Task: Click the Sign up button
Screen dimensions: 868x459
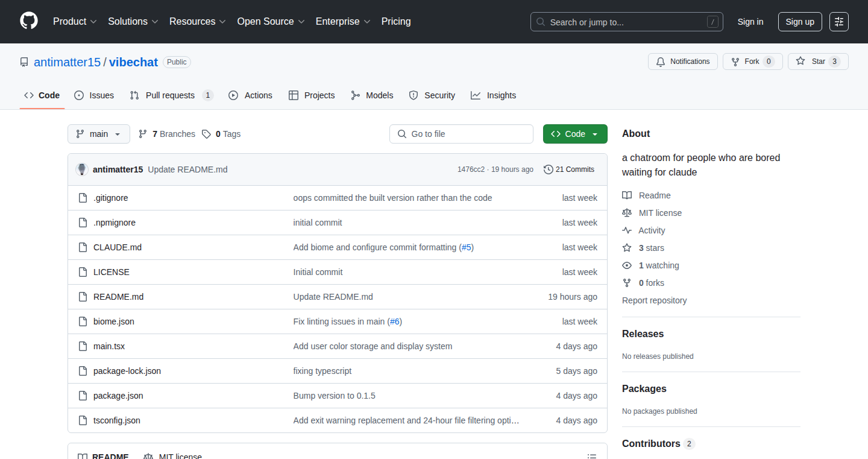Action: coord(800,22)
